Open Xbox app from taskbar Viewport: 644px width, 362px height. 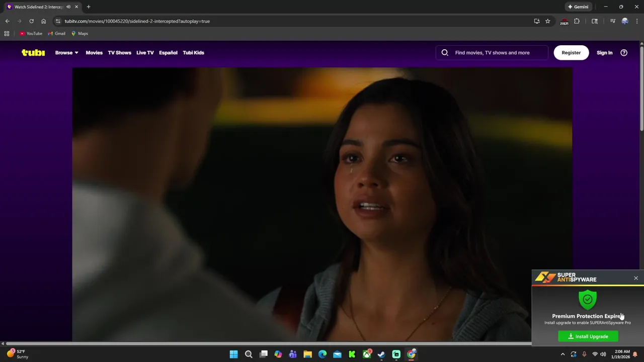[x=367, y=354]
